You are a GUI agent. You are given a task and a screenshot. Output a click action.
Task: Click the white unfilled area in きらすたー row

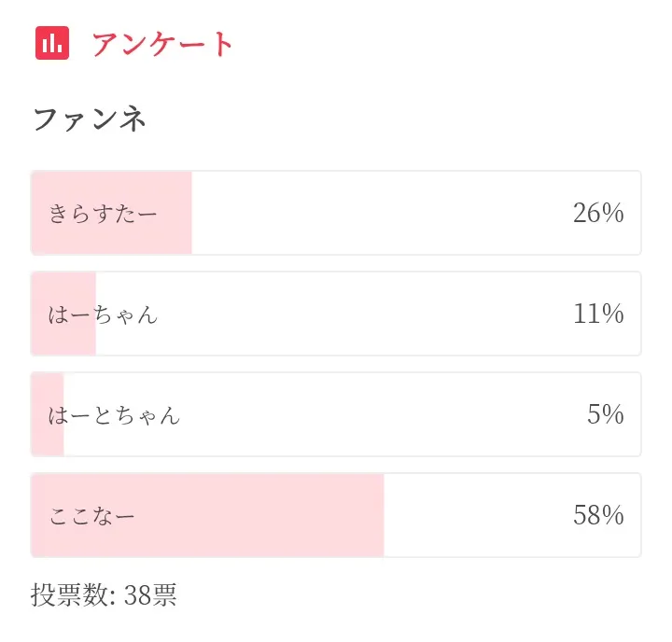click(373, 214)
